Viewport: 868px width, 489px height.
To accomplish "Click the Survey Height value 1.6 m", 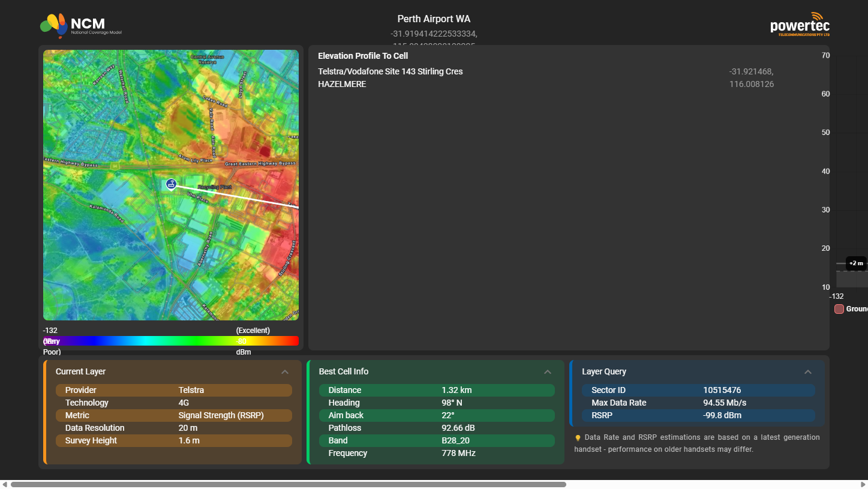I will pos(189,440).
